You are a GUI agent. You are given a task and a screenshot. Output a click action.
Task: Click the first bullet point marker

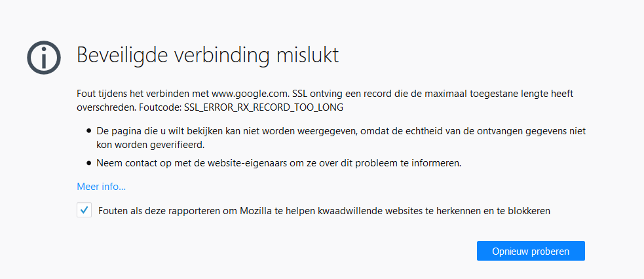(88, 132)
